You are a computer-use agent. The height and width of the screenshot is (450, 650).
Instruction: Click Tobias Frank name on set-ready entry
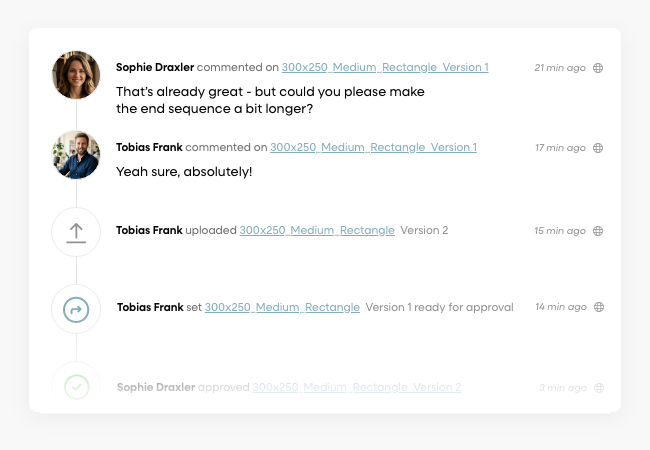click(x=150, y=308)
